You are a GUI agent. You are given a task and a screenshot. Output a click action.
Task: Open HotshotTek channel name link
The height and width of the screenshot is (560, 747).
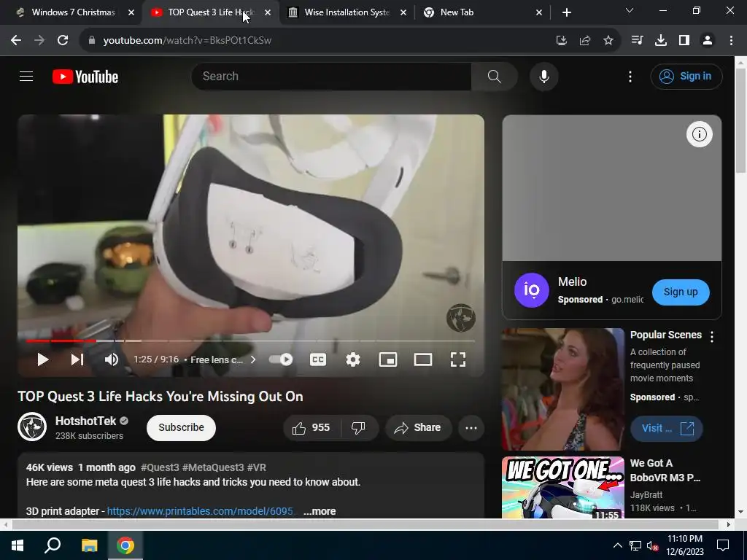point(86,421)
